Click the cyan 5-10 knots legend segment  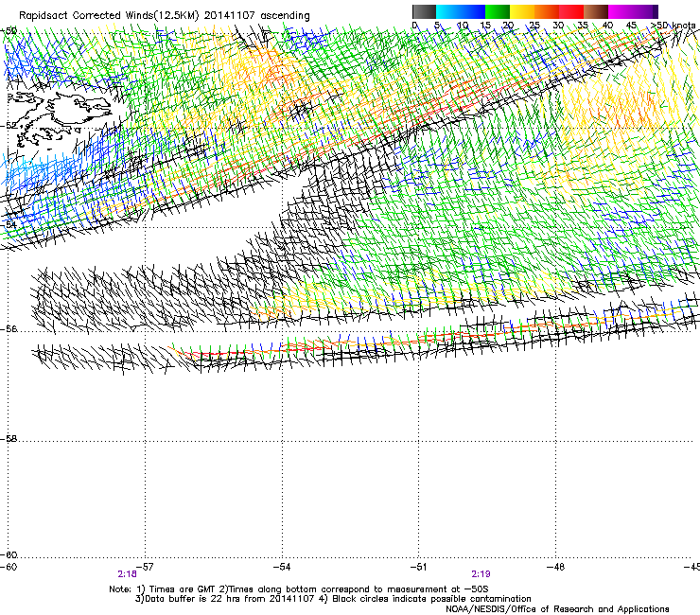point(448,11)
